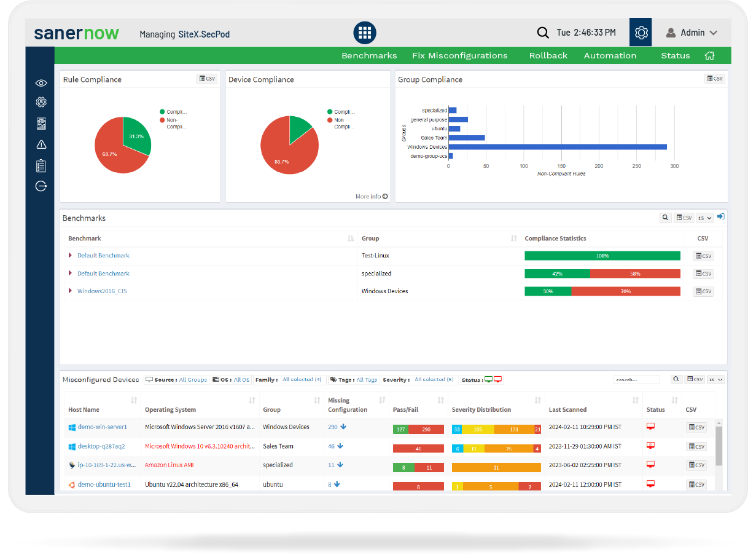Open the Admin user dropdown

692,33
